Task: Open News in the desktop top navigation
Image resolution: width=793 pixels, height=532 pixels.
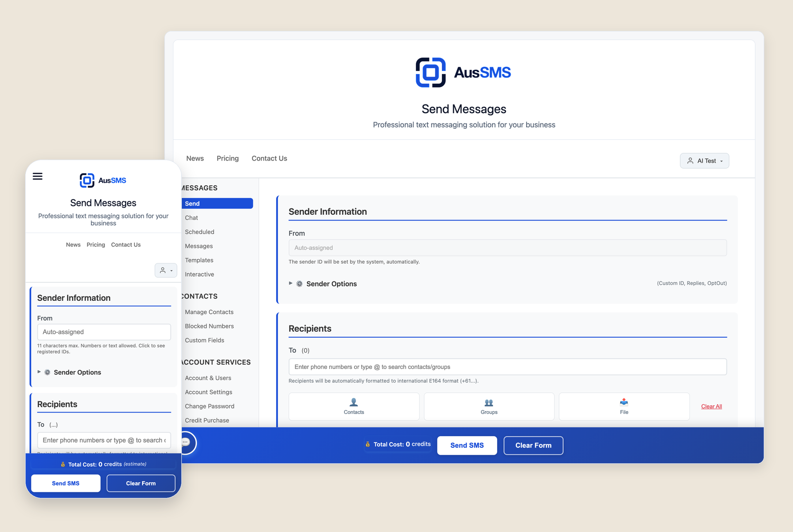Action: [x=195, y=158]
